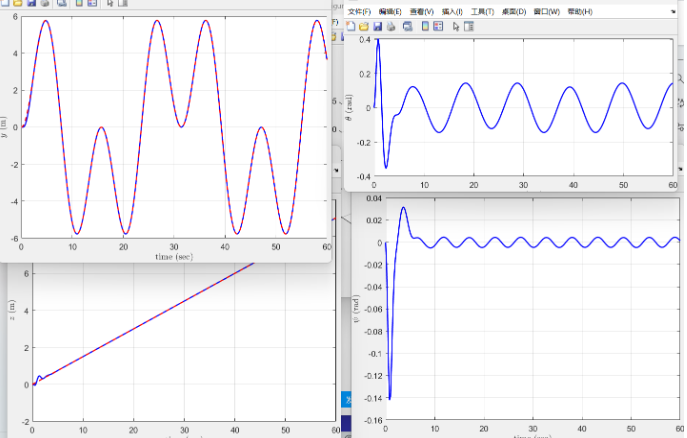This screenshot has height=438, width=687.
Task: Click dock figure arrow at menu bar end
Action: [673, 12]
